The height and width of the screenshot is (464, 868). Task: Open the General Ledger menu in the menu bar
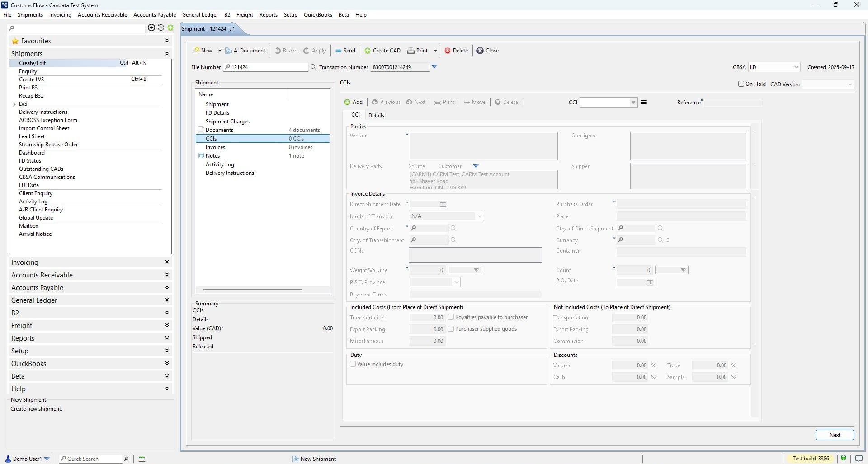(x=200, y=15)
